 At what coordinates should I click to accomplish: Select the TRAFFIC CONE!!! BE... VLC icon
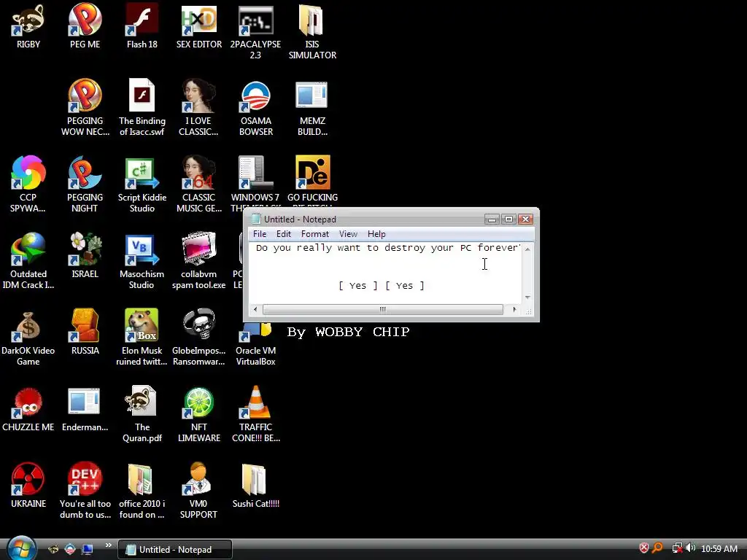pyautogui.click(x=255, y=414)
